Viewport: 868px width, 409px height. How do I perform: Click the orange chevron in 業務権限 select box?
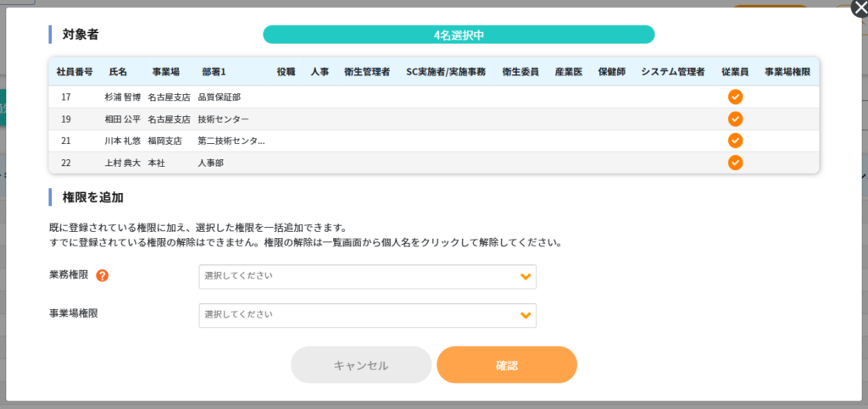tap(526, 276)
